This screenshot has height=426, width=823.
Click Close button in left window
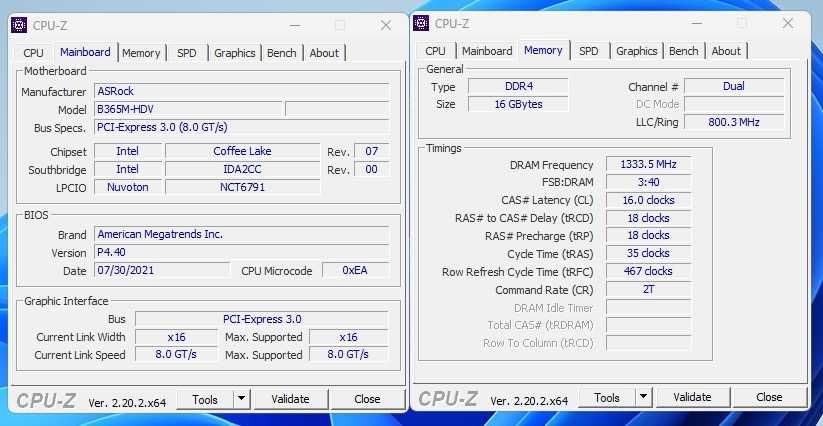pos(367,400)
